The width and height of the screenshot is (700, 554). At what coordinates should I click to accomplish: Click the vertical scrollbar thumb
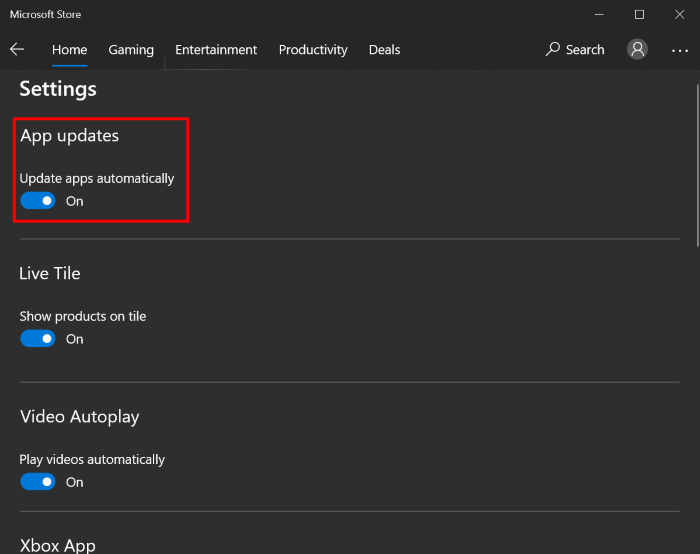click(696, 165)
